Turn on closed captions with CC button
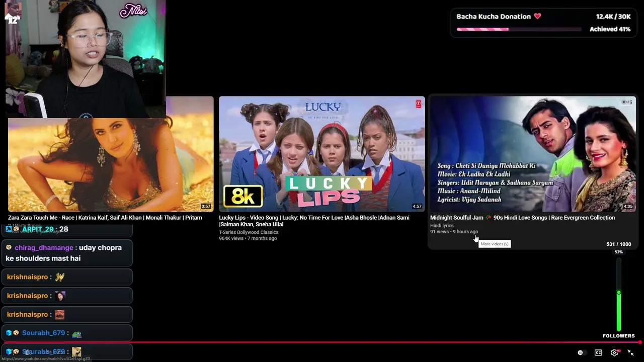The height and width of the screenshot is (362, 644). click(598, 353)
